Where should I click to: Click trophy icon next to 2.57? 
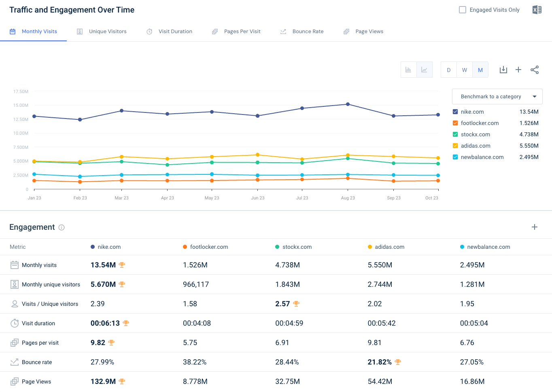click(x=296, y=304)
